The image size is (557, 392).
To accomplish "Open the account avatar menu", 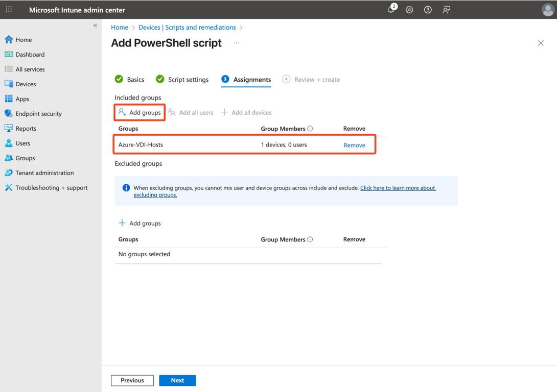I will 547,10.
